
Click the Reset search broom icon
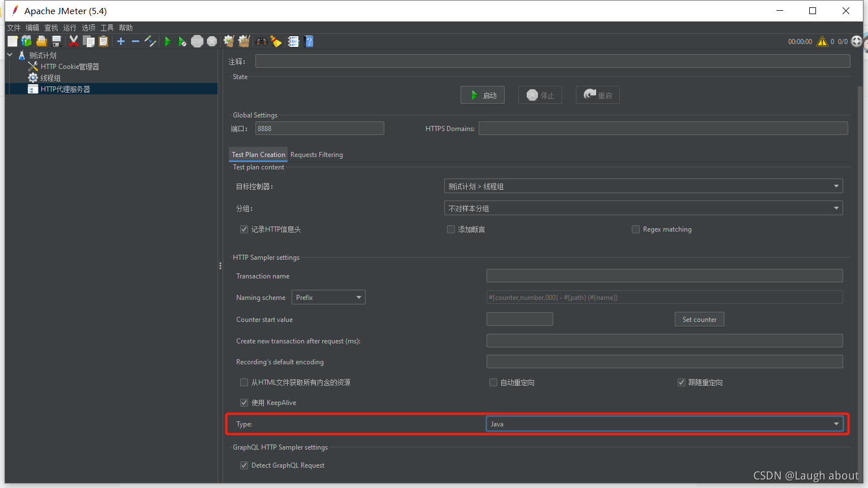tap(276, 41)
